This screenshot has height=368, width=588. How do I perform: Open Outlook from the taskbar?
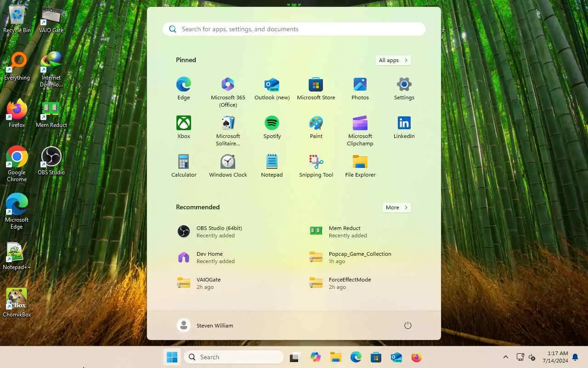tap(396, 357)
